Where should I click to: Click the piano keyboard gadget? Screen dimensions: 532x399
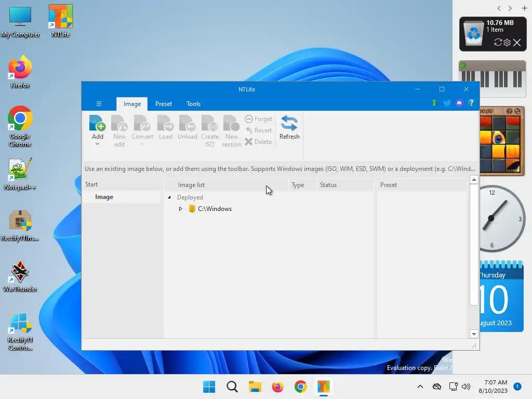tap(492, 78)
